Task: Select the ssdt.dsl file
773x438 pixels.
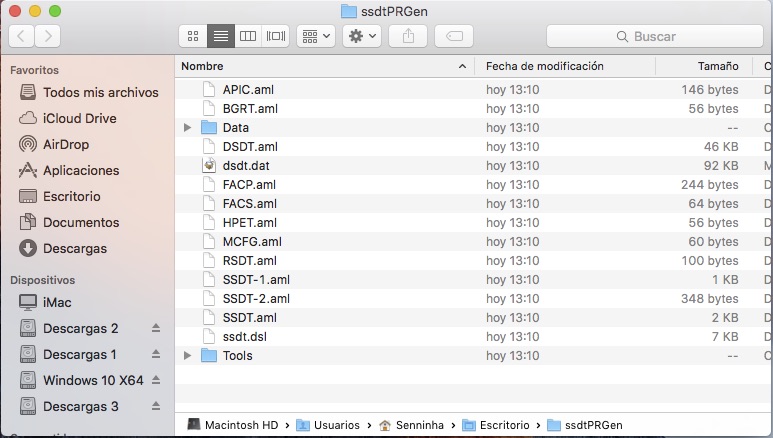Action: click(x=473, y=336)
